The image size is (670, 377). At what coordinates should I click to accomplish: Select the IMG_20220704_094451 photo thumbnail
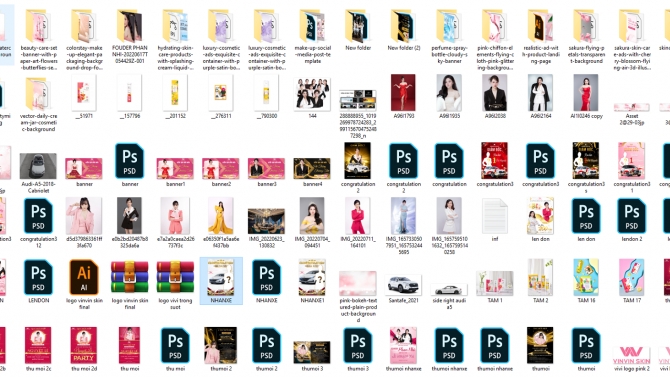click(312, 216)
